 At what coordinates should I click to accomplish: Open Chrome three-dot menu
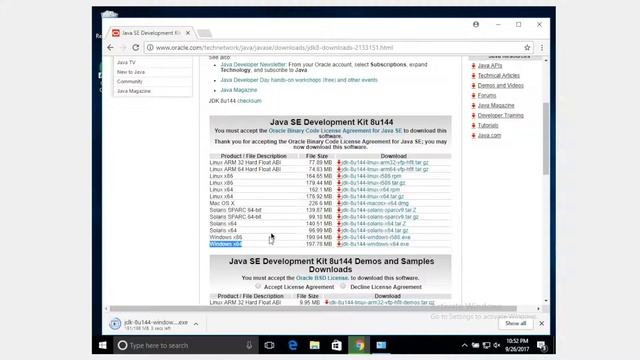pos(542,48)
